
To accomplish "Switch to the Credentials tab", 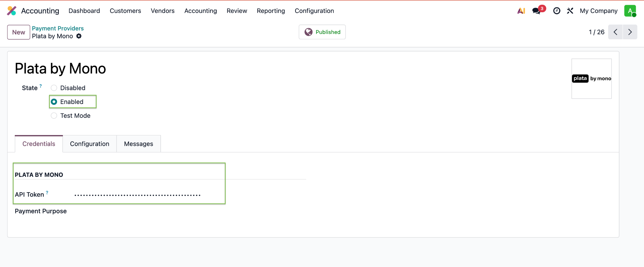I will coord(39,144).
